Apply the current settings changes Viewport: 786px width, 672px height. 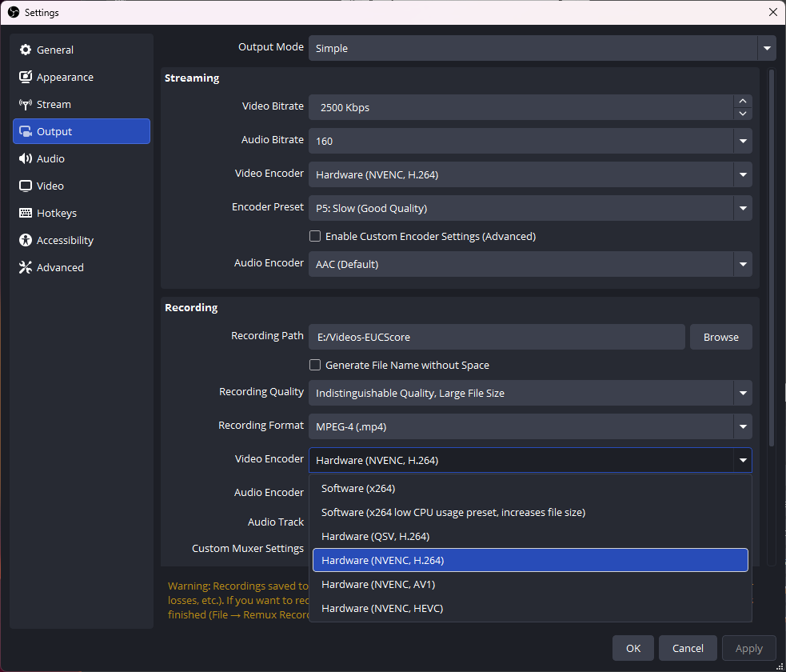pyautogui.click(x=748, y=648)
